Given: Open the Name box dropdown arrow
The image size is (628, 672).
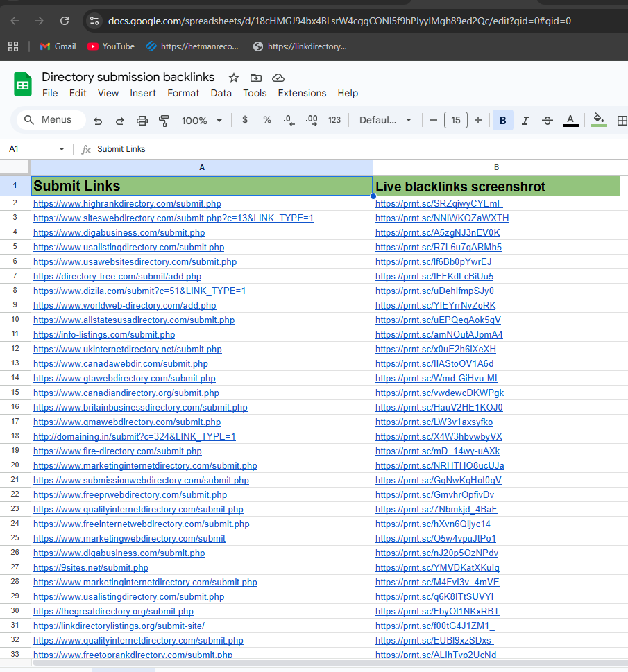Looking at the screenshot, I should click(x=62, y=149).
